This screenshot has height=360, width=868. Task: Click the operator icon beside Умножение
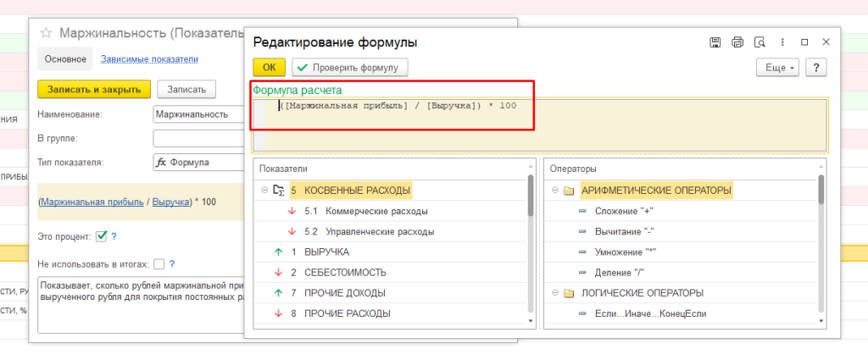click(x=581, y=252)
